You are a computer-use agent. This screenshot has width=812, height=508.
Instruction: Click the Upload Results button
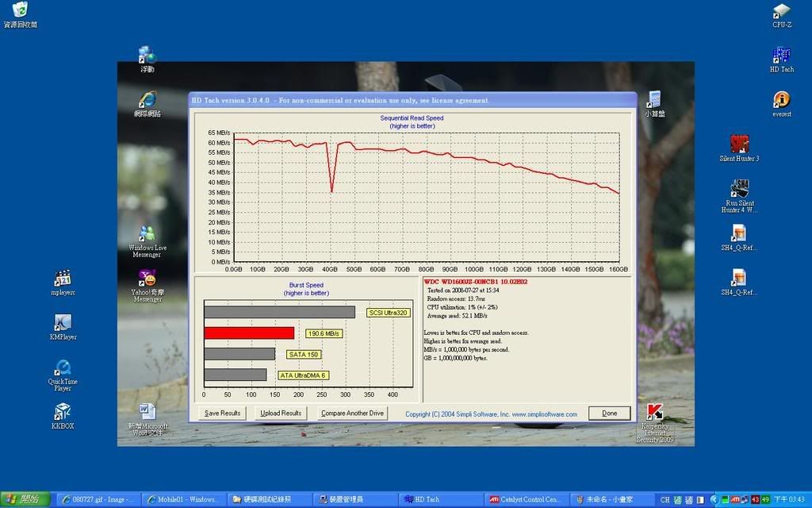coord(281,413)
